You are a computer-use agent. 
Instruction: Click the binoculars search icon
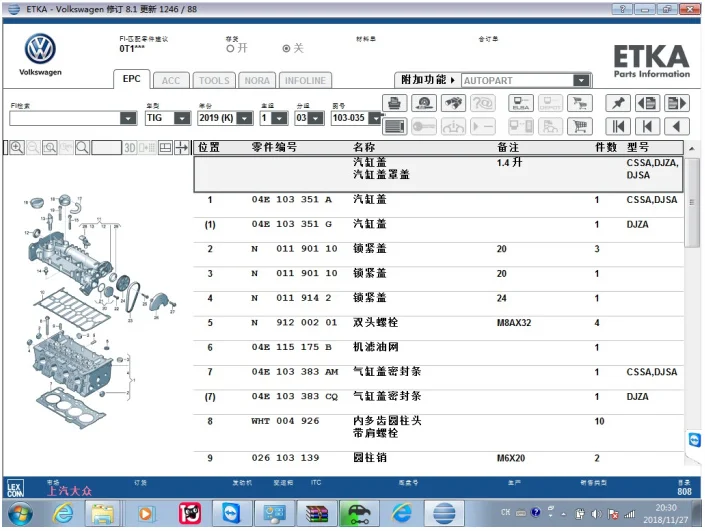coord(453,103)
